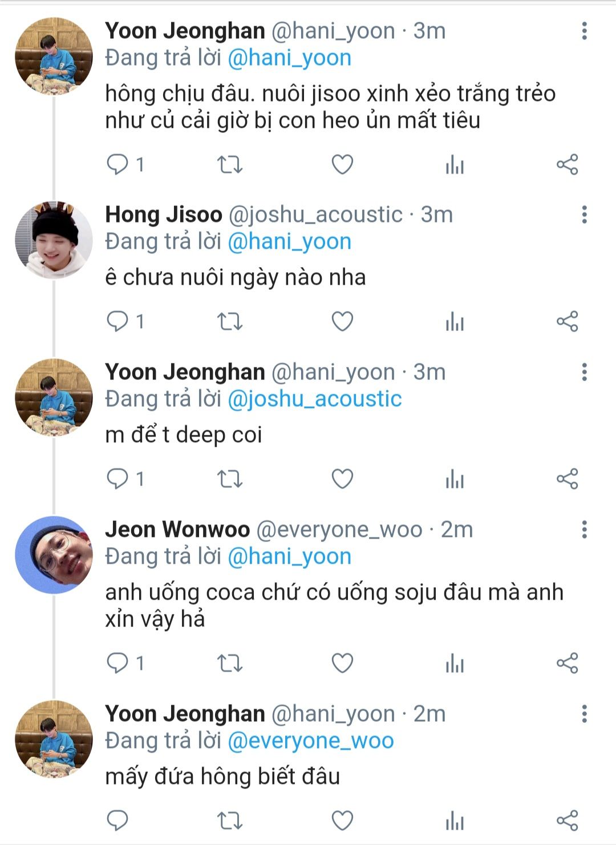
Task: View analytics for the top tweet
Action: click(x=455, y=165)
